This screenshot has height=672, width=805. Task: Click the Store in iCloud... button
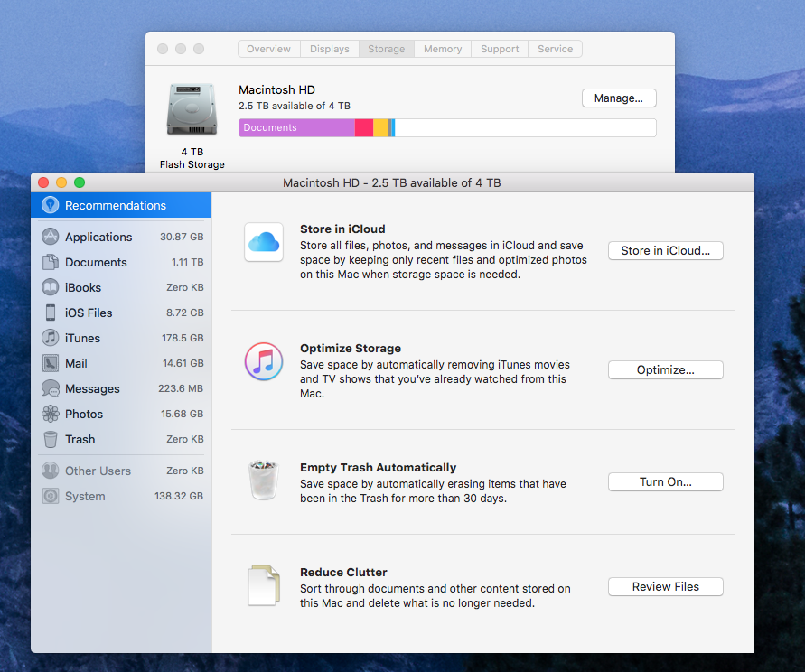(665, 250)
